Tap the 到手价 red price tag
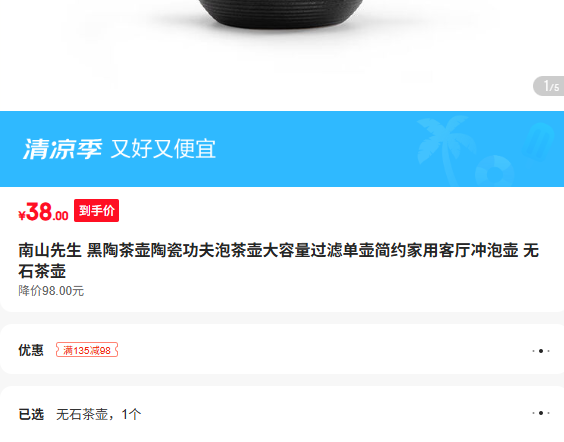Viewport: 564px width, 442px height. coord(96,210)
